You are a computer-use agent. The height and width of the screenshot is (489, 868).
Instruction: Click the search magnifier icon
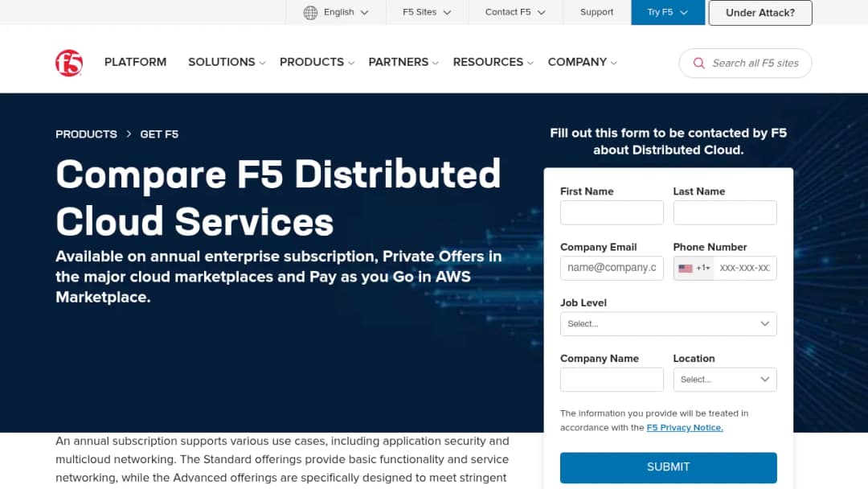699,63
